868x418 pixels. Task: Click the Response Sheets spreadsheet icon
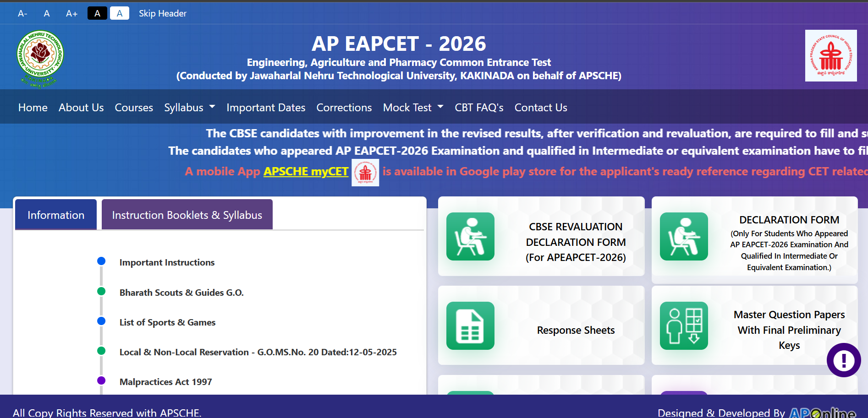(x=470, y=326)
